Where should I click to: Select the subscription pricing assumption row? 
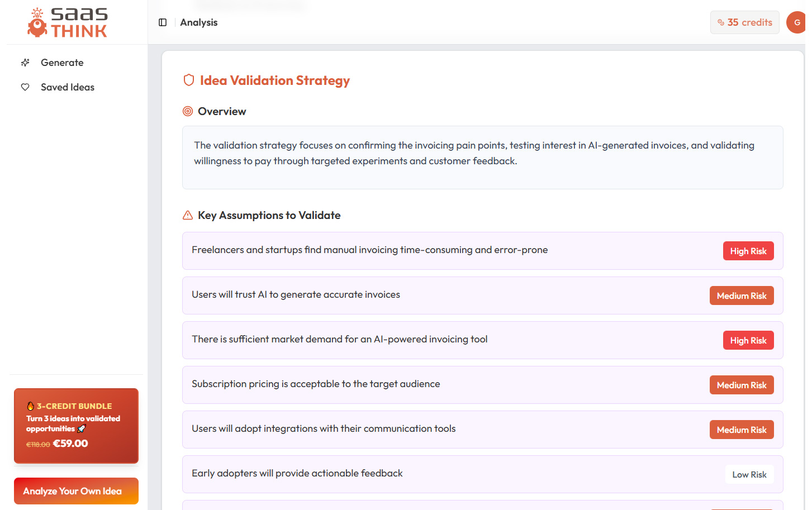pos(447,384)
